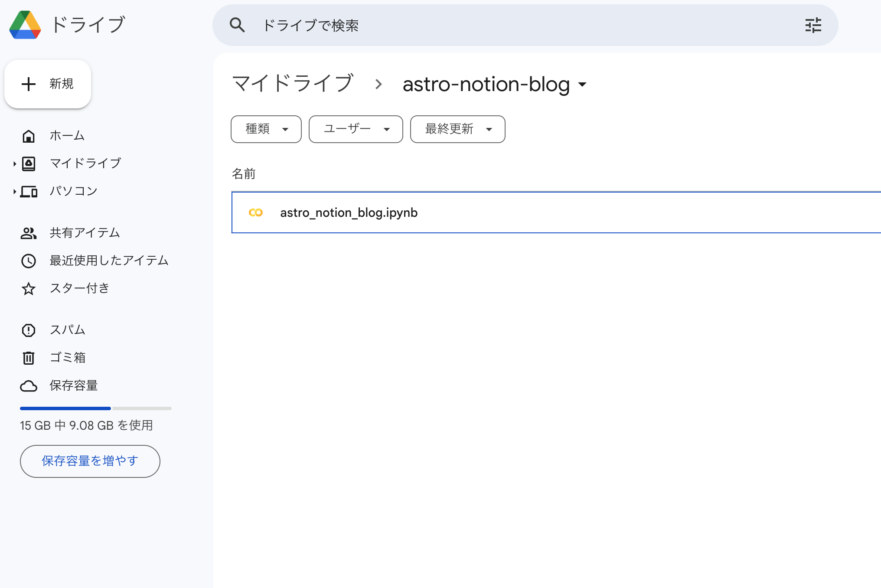The width and height of the screenshot is (881, 588).
Task: Click the Google Drive logo icon
Action: click(25, 25)
